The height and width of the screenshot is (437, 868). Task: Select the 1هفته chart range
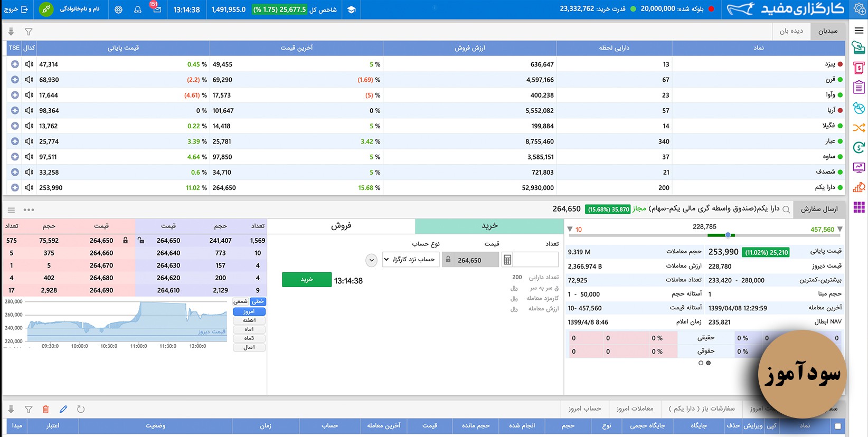click(x=249, y=320)
